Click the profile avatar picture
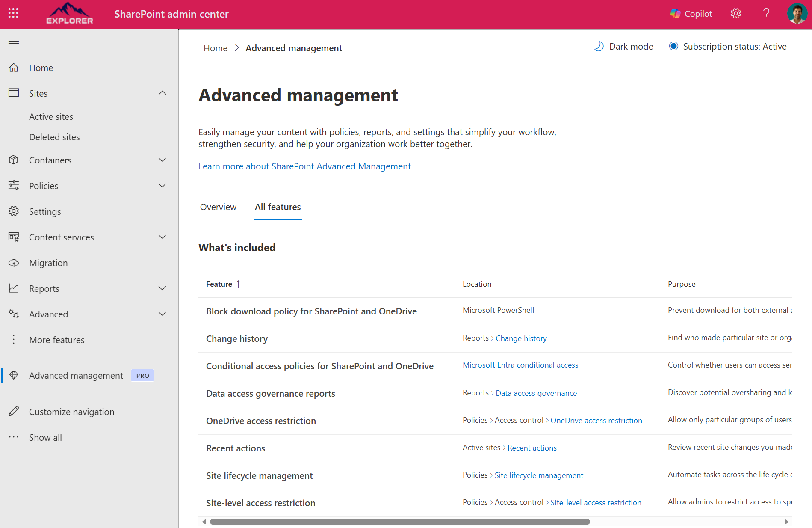The width and height of the screenshot is (812, 528). point(797,13)
